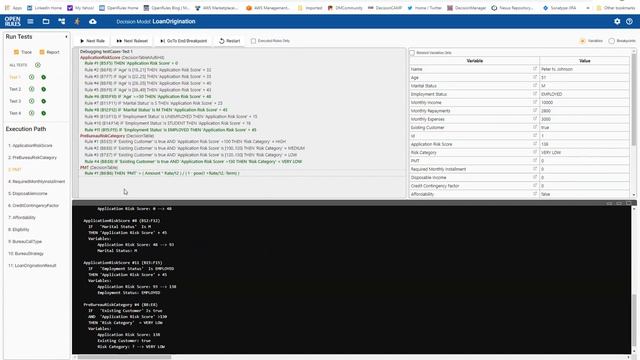Open the LinkedIn Home bookmark
The image size is (640, 360).
click(44, 8)
